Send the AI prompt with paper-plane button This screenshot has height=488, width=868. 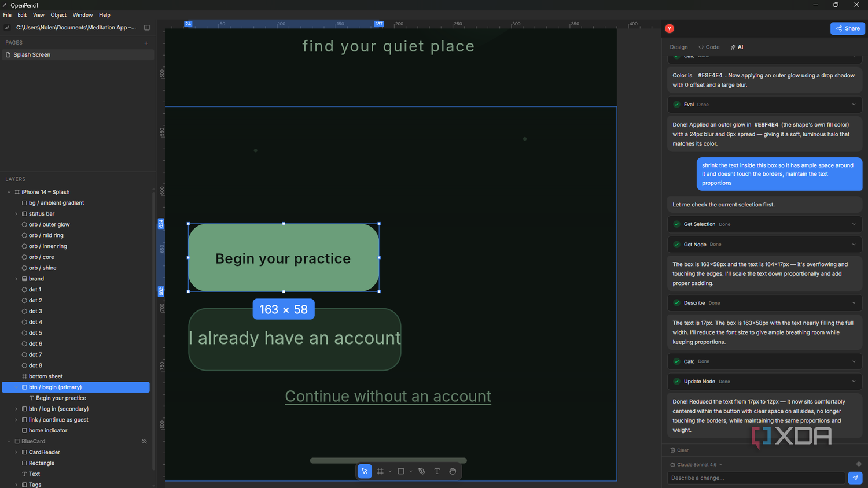tap(855, 478)
